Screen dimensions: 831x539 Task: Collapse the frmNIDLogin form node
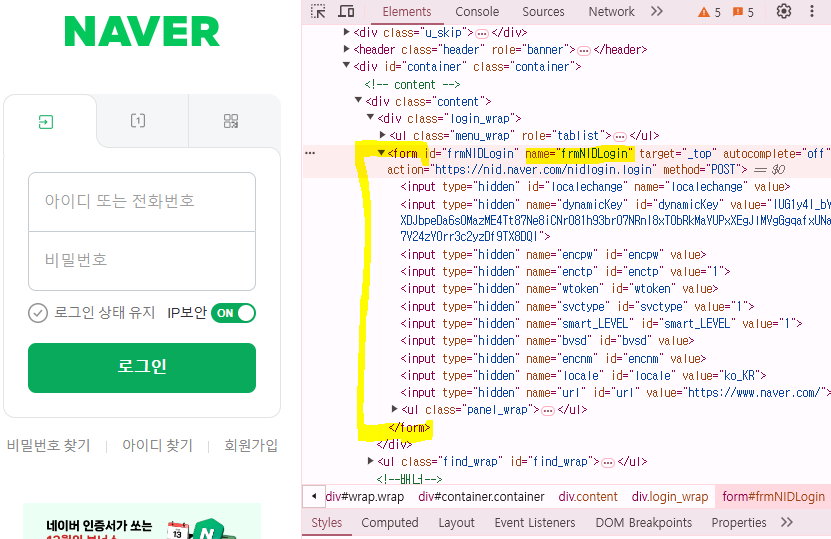pos(381,153)
